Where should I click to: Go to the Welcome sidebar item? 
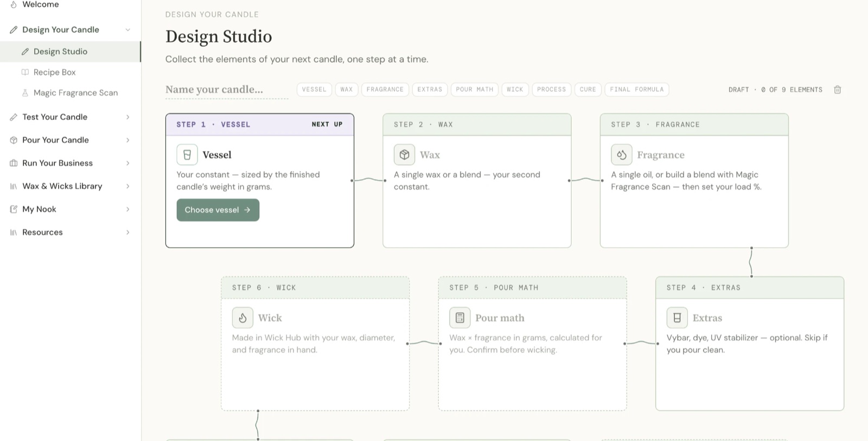pyautogui.click(x=70, y=4)
